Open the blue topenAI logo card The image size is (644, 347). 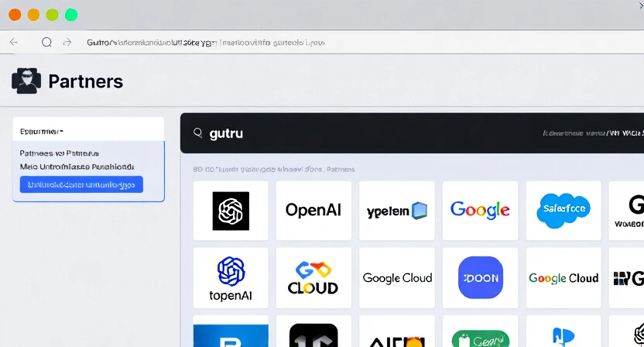point(231,278)
